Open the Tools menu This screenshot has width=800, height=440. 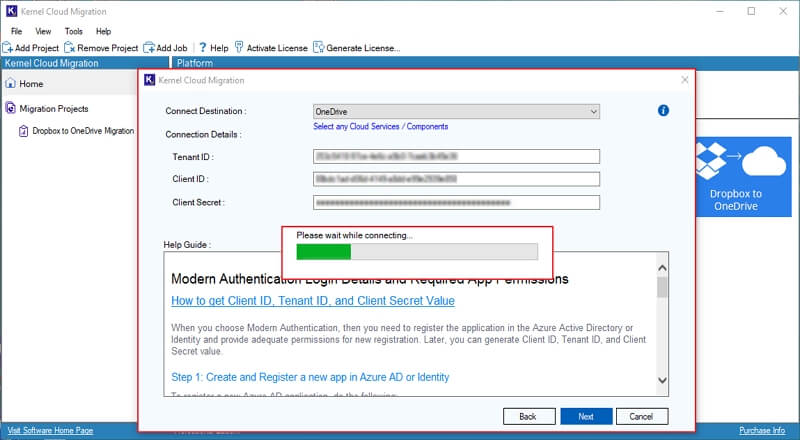[x=73, y=31]
